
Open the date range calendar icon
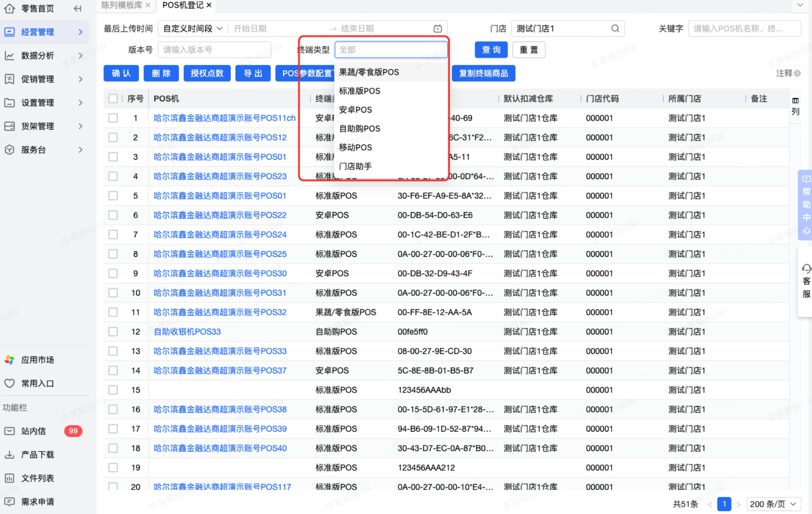[438, 29]
